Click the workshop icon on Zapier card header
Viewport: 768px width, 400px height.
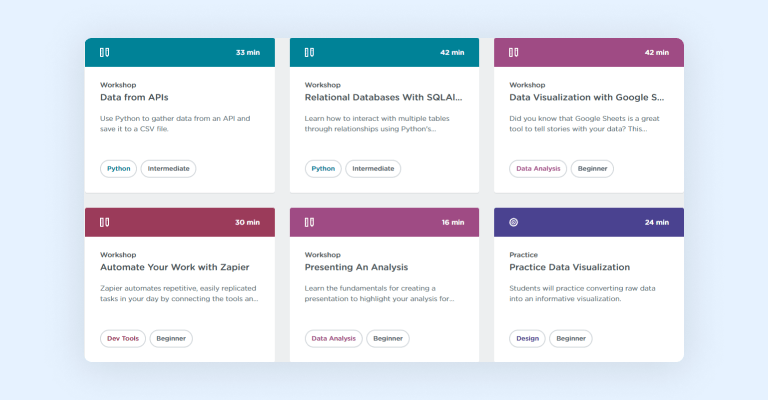pyautogui.click(x=104, y=222)
